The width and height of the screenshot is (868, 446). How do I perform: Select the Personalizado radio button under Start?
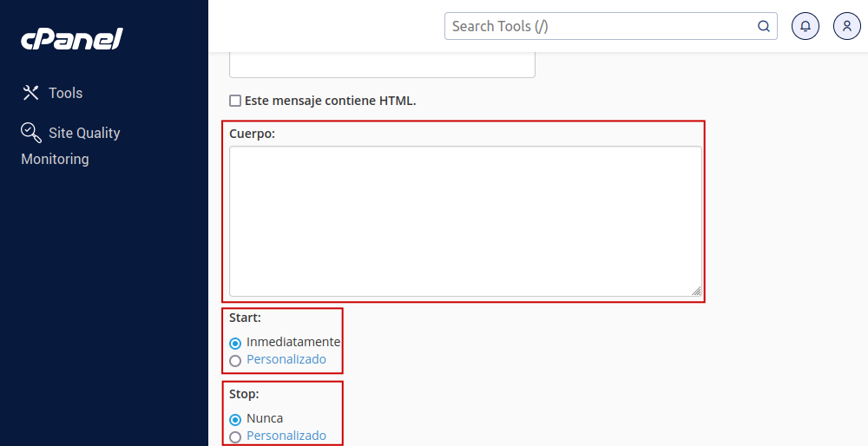click(x=235, y=360)
